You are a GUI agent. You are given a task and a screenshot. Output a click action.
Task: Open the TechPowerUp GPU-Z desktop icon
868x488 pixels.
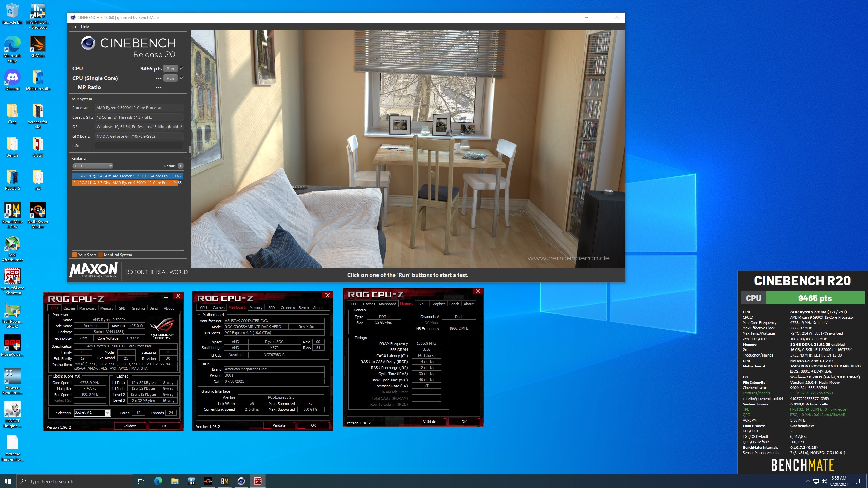coord(12,315)
